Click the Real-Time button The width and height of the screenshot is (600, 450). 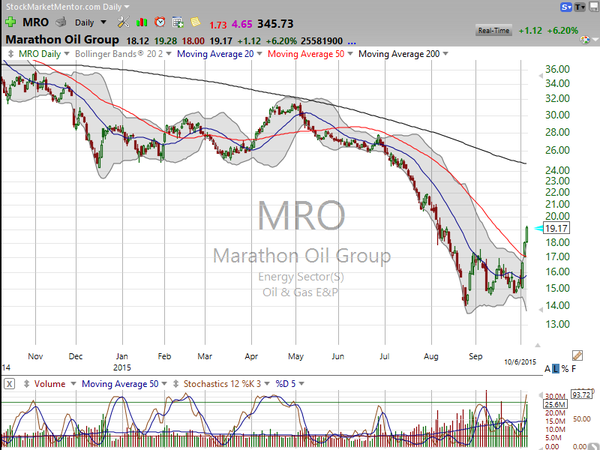494,31
